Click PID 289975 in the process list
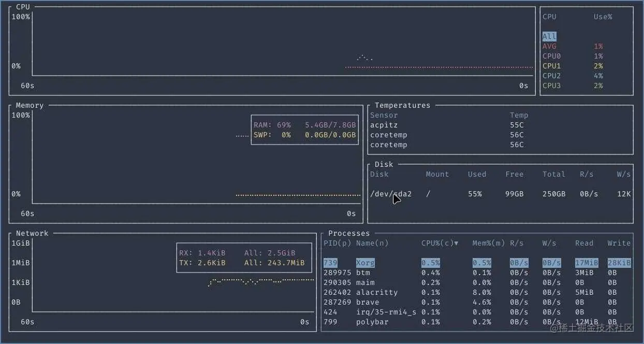This screenshot has width=644, height=344. (338, 273)
